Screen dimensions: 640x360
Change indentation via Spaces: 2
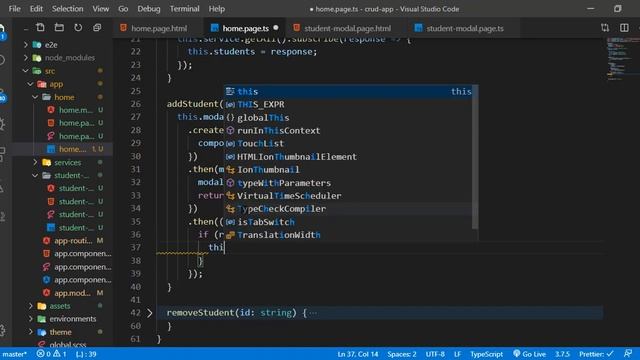click(x=402, y=354)
